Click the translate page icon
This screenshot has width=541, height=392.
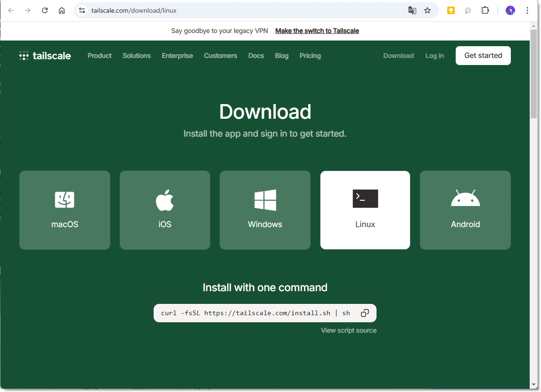tap(412, 10)
